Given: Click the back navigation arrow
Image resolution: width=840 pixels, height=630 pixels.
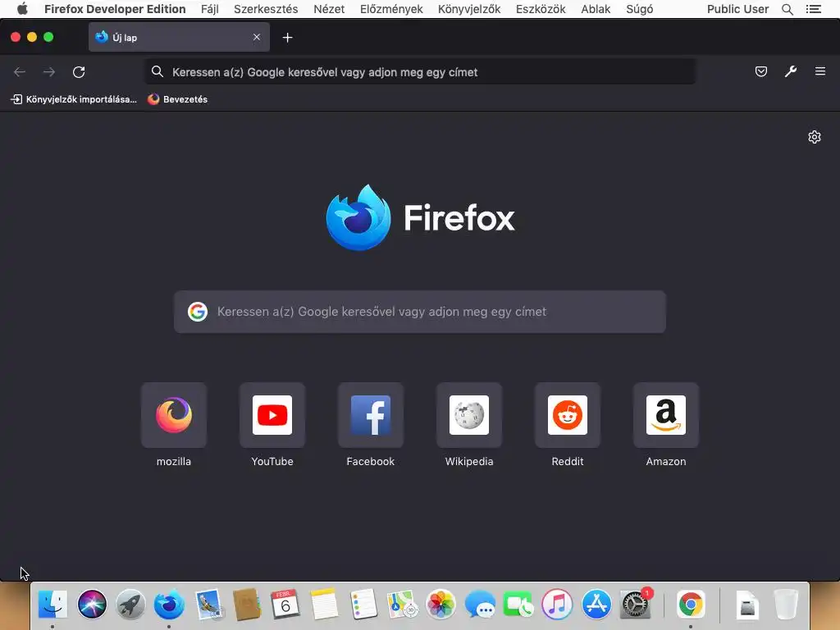Looking at the screenshot, I should 20,72.
